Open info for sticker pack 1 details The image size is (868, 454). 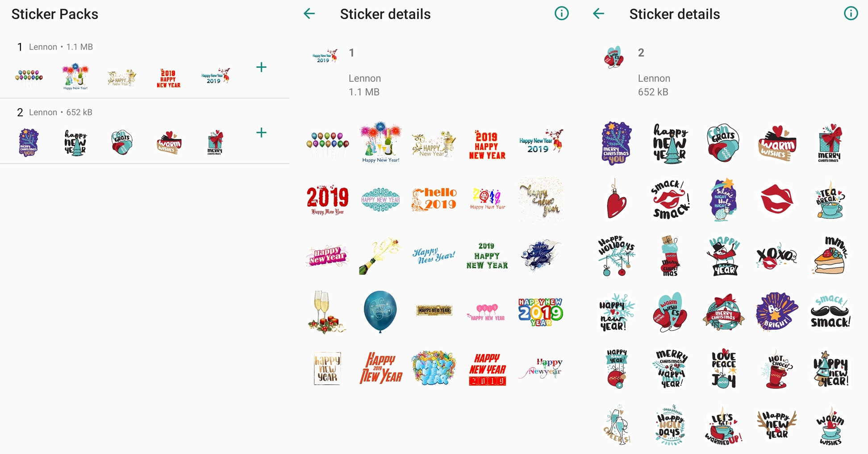pos(561,14)
